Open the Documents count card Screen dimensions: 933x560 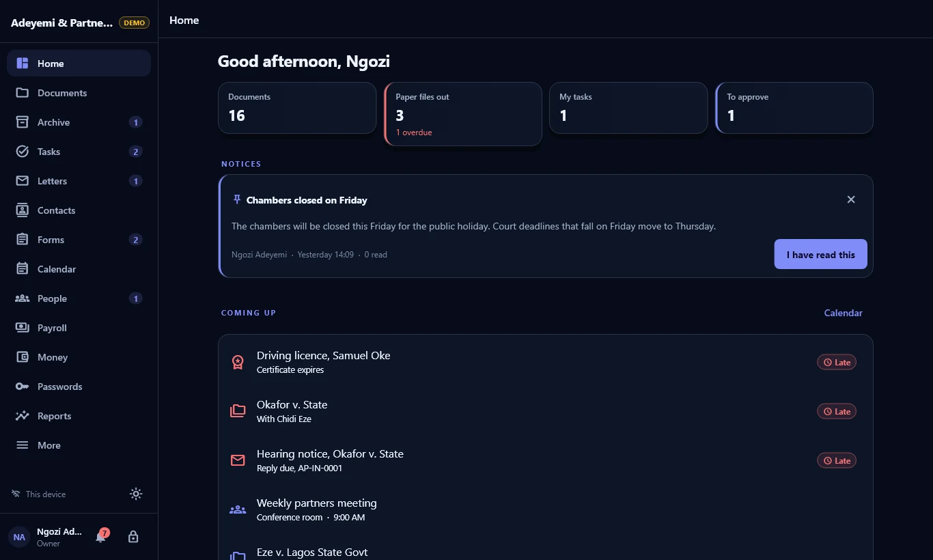pos(297,108)
